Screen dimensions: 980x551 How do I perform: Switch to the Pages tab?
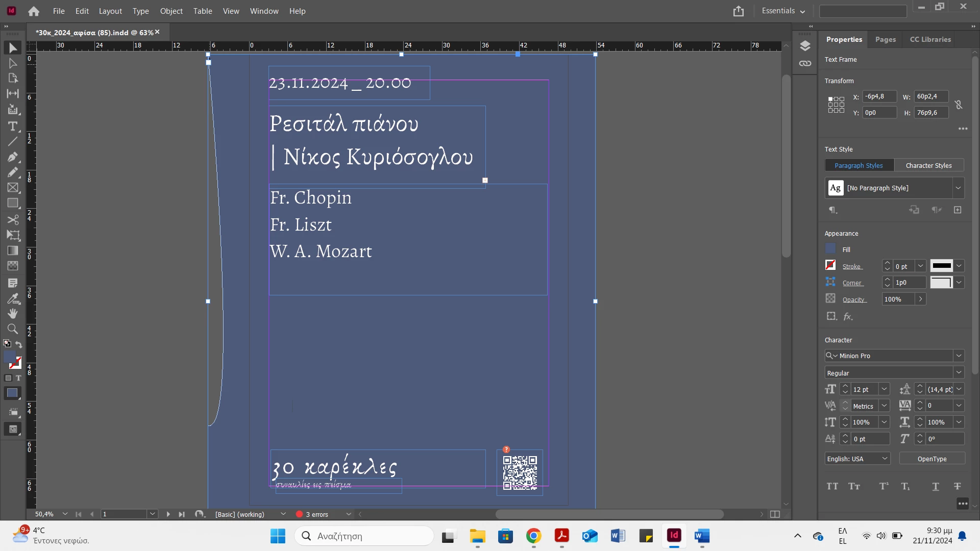pyautogui.click(x=885, y=39)
